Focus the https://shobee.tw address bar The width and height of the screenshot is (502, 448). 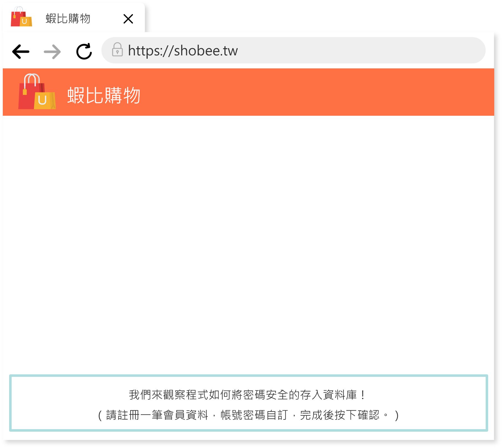pyautogui.click(x=293, y=50)
